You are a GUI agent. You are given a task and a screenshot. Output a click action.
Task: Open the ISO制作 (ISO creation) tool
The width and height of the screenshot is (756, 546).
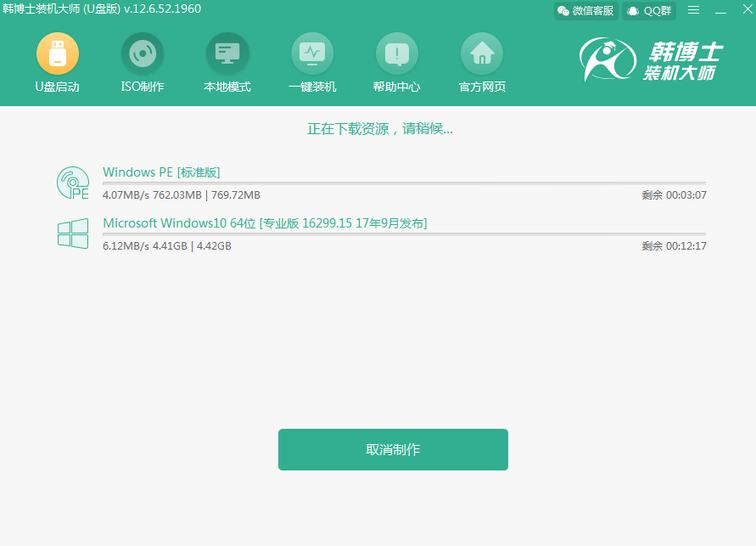click(142, 62)
